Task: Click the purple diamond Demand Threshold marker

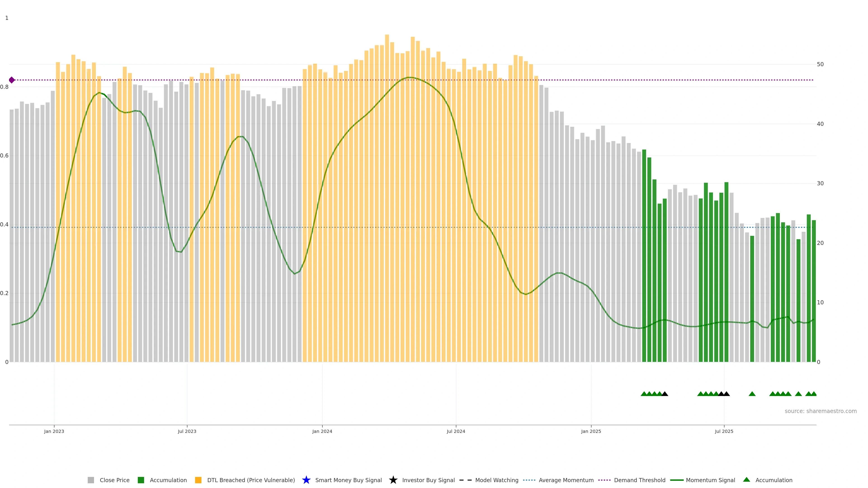Action: (12, 80)
